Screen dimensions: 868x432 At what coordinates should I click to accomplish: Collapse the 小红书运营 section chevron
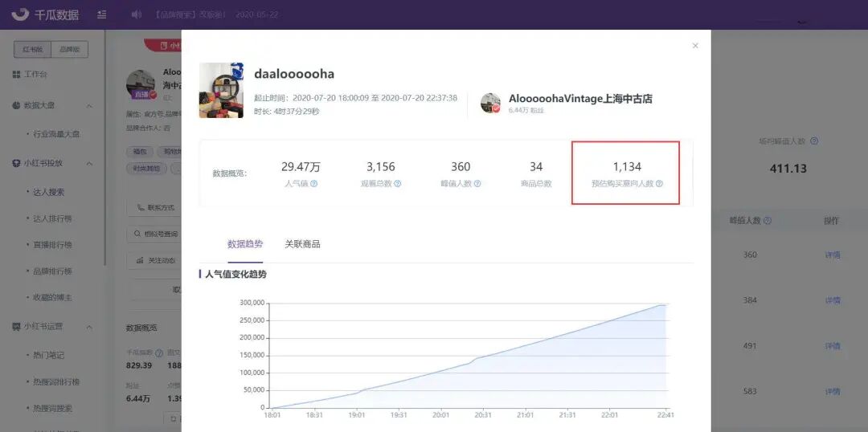pos(89,327)
